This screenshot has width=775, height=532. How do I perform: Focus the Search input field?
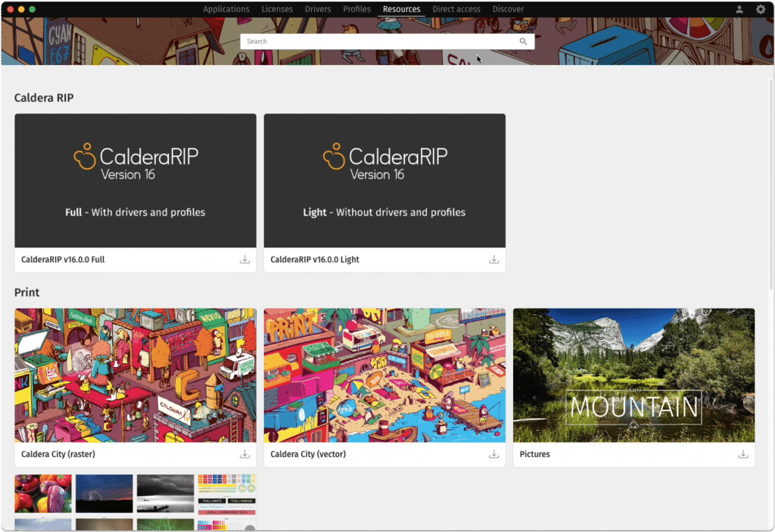(387, 42)
